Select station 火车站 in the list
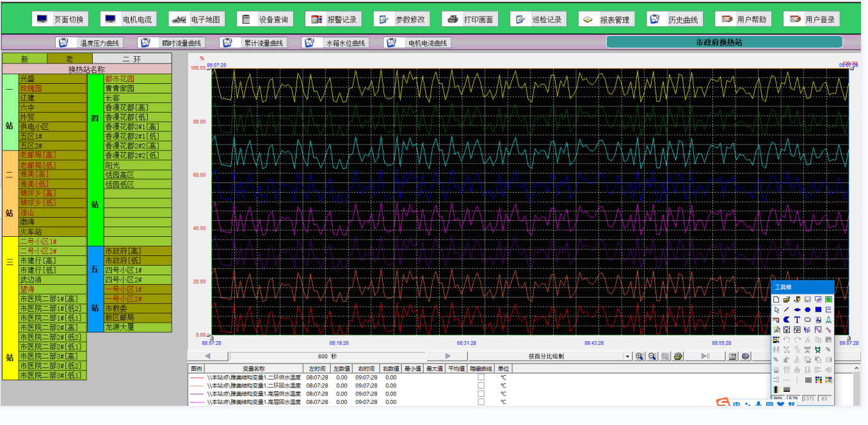Image resolution: width=868 pixels, height=425 pixels. pyautogui.click(x=52, y=232)
